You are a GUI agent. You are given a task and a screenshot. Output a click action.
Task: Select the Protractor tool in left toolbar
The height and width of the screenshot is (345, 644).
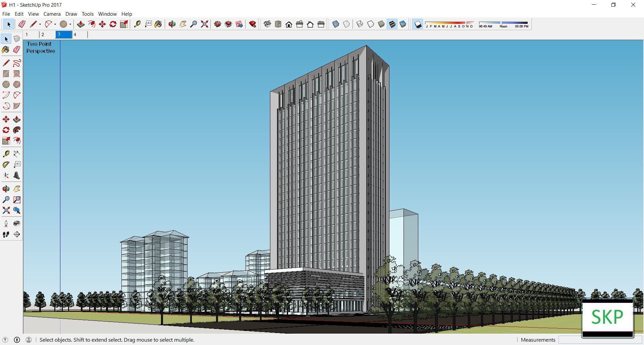(x=6, y=164)
